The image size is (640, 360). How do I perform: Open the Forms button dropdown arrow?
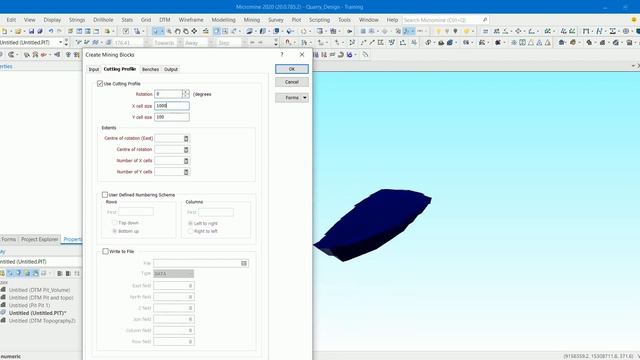click(305, 98)
